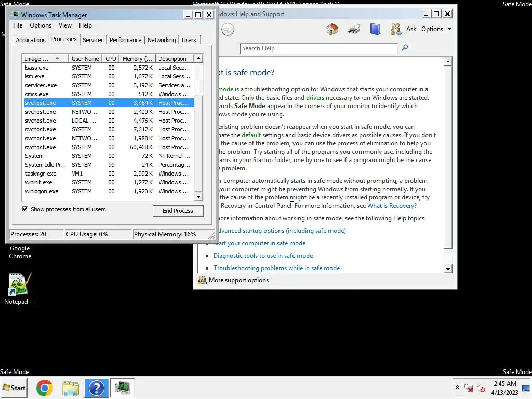This screenshot has width=532, height=399.
Task: Sort processes by the Description column
Action: [x=175, y=58]
